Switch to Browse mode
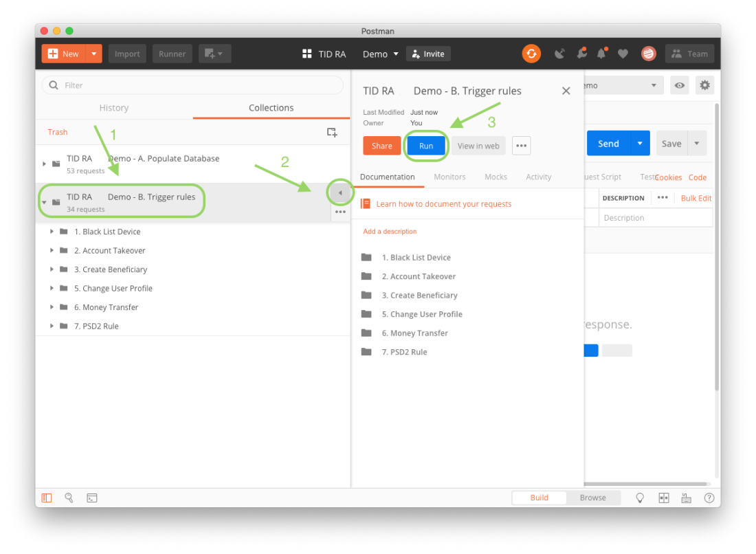Image resolution: width=756 pixels, height=554 pixels. (x=593, y=498)
